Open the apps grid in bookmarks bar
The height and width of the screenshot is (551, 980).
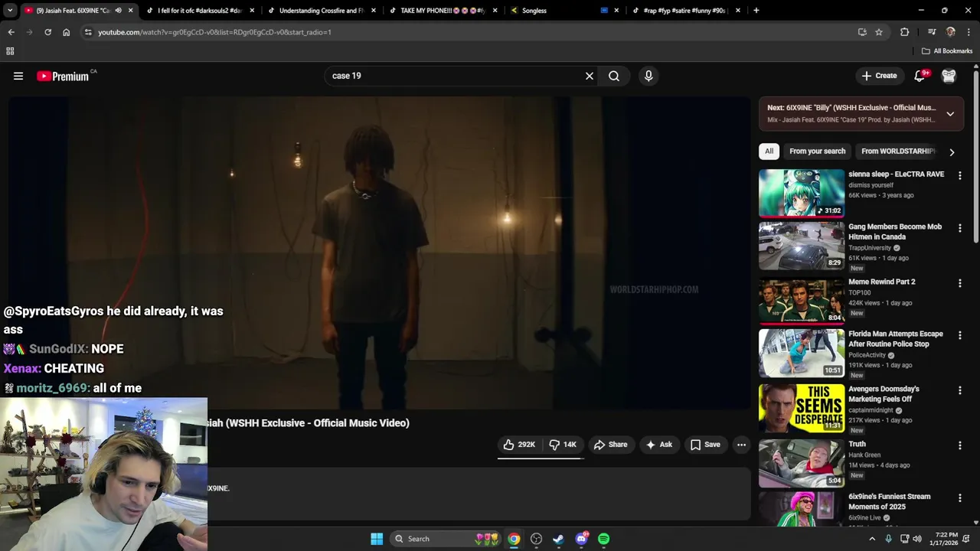(x=10, y=51)
